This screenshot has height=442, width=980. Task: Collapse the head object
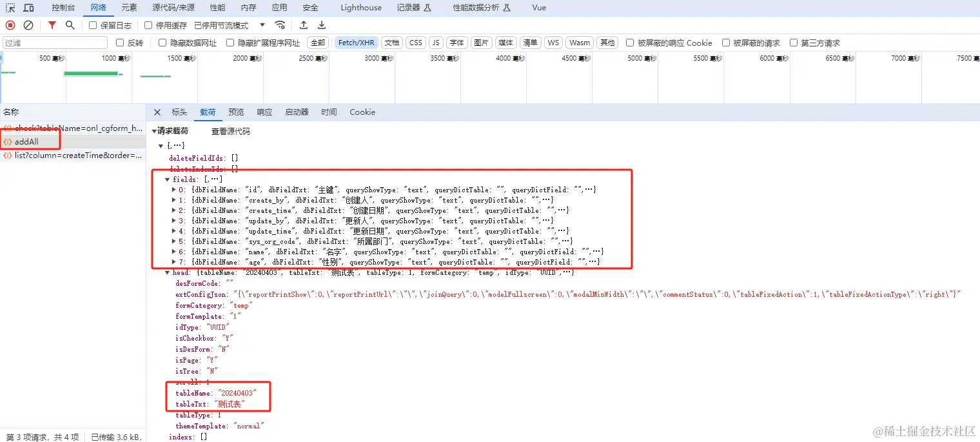[x=168, y=272]
